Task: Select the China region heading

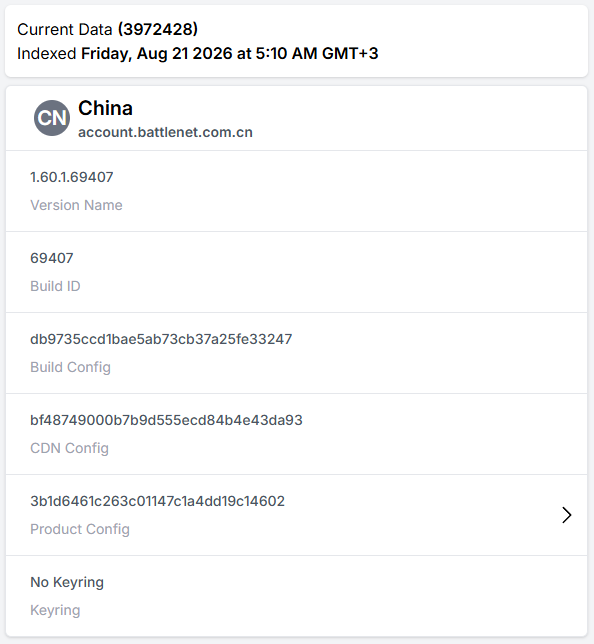Action: 106,108
